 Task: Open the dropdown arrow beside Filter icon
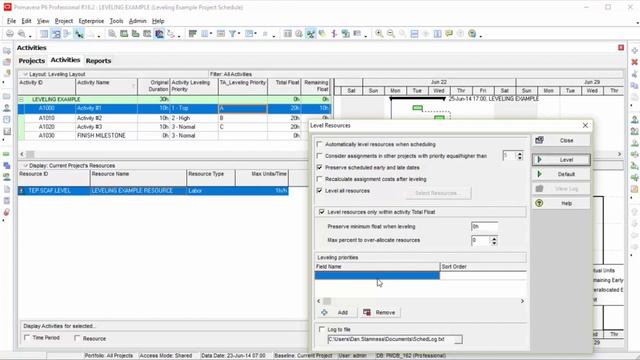point(239,34)
